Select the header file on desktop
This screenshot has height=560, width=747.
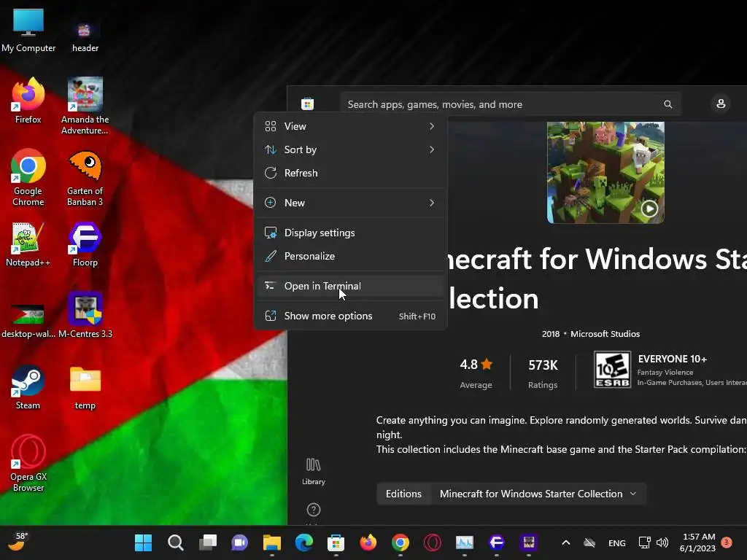click(x=85, y=36)
